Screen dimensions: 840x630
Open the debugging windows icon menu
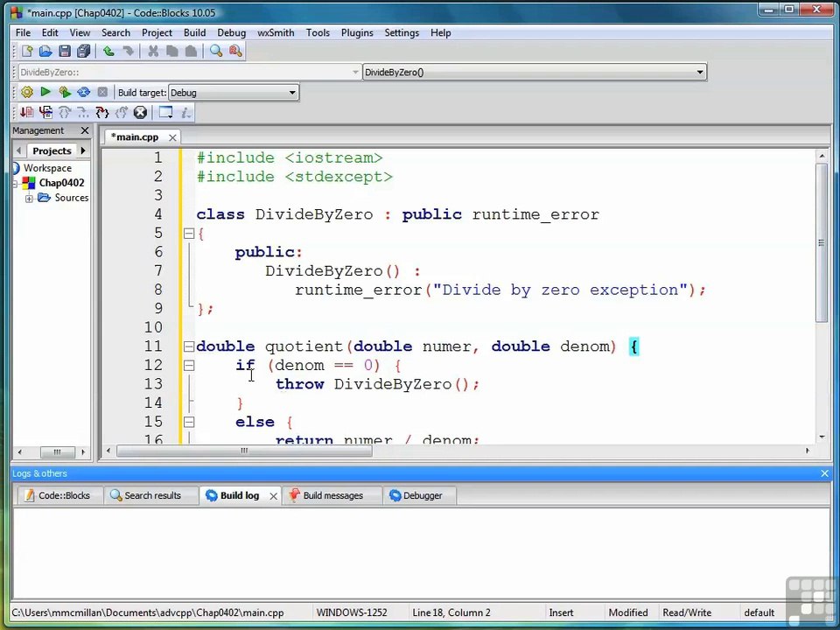(x=165, y=113)
